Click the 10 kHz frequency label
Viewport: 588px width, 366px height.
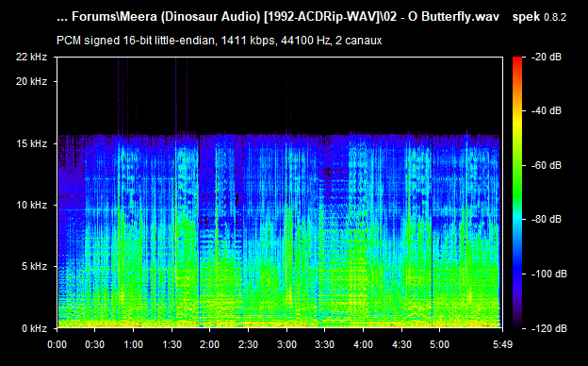pos(31,205)
